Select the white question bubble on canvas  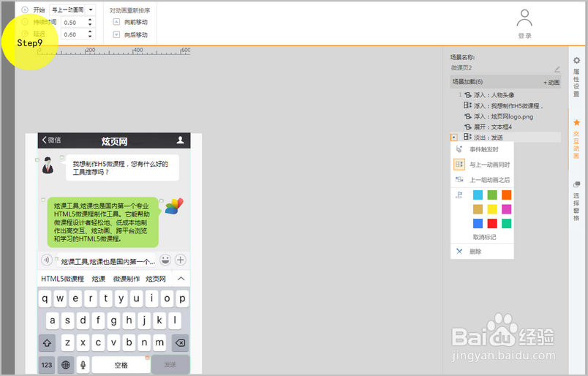pyautogui.click(x=122, y=168)
